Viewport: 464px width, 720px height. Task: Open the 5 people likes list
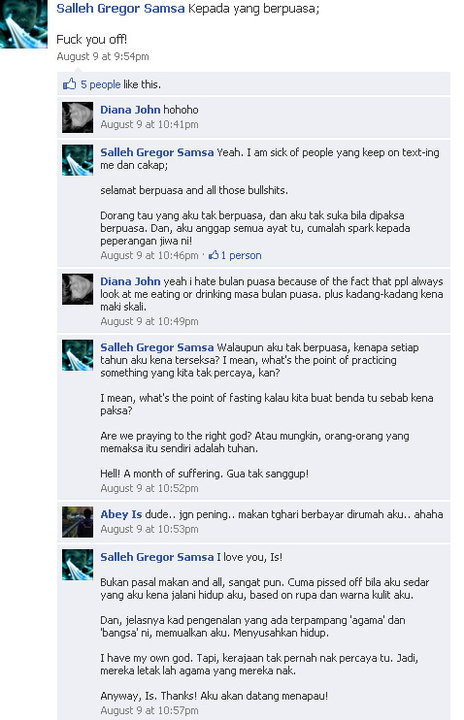pos(100,84)
